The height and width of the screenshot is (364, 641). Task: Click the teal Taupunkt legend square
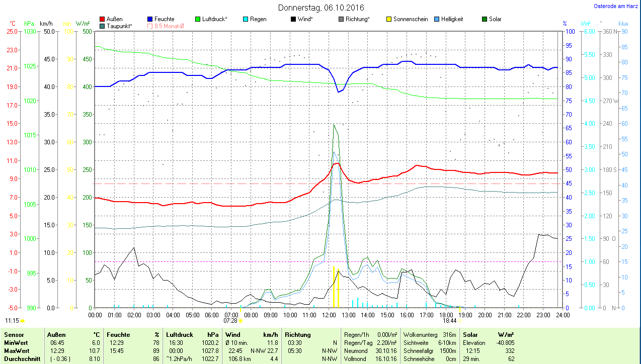pos(103,26)
